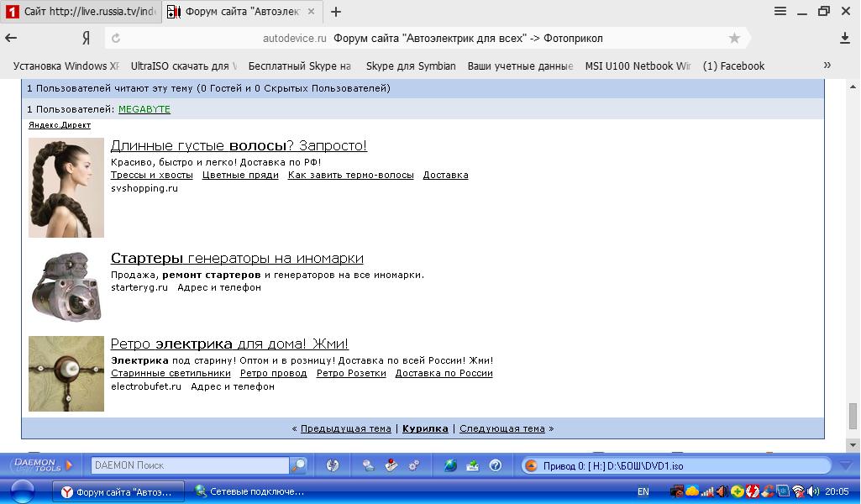This screenshot has height=504, width=861.
Task: Click the globe icon on DAEMON toolbar
Action: pos(450,465)
